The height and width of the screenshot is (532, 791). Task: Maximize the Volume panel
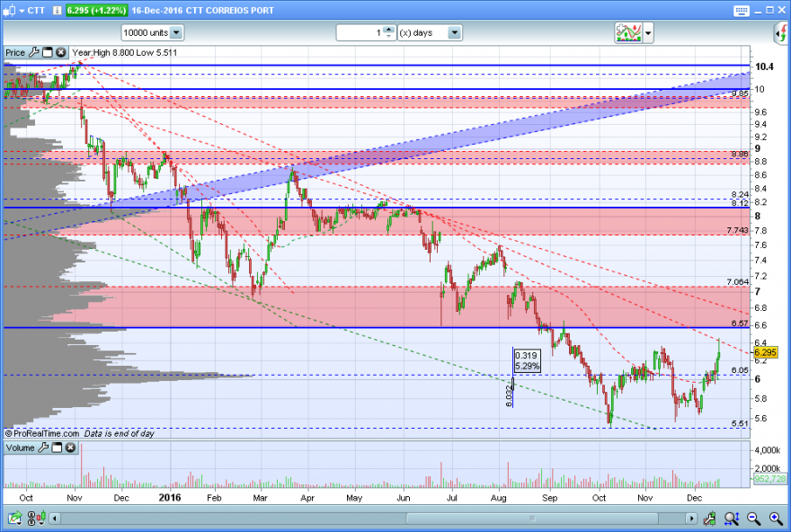pyautogui.click(x=57, y=448)
